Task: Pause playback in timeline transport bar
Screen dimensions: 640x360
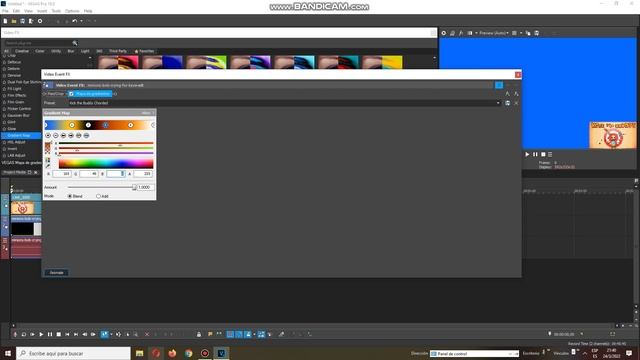Action: coord(50,334)
